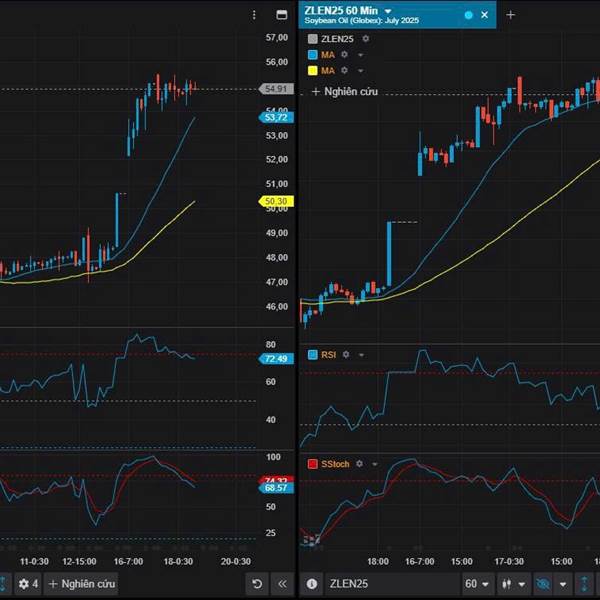Open the RSI indicator settings gear
Image resolution: width=600 pixels, height=600 pixels.
tap(346, 355)
